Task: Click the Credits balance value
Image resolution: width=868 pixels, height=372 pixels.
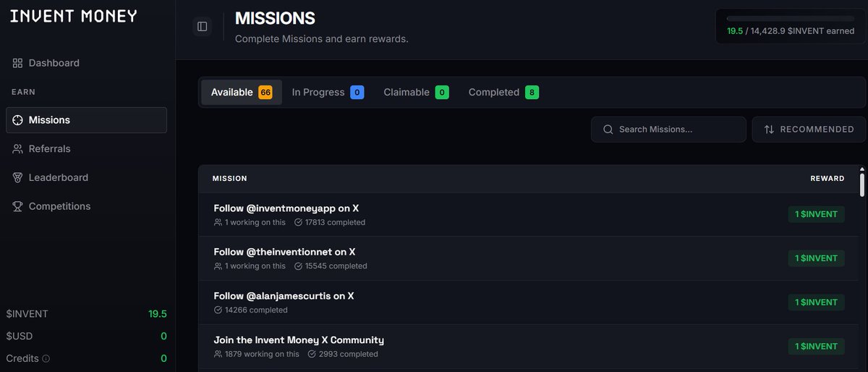Action: coord(164,358)
